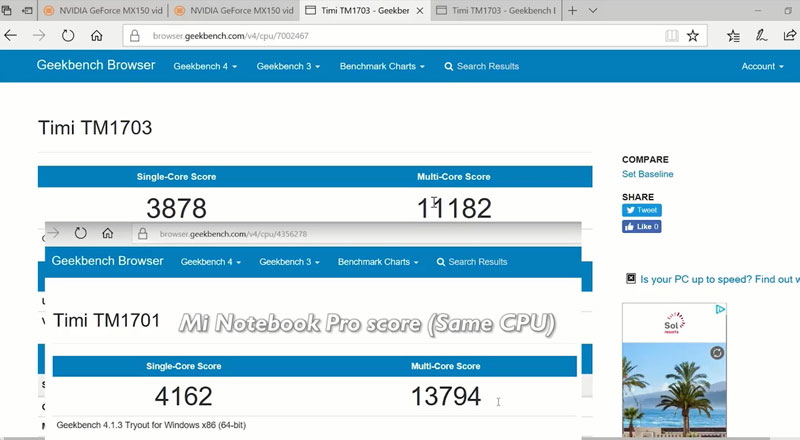Open the browser home page icon

[x=96, y=36]
